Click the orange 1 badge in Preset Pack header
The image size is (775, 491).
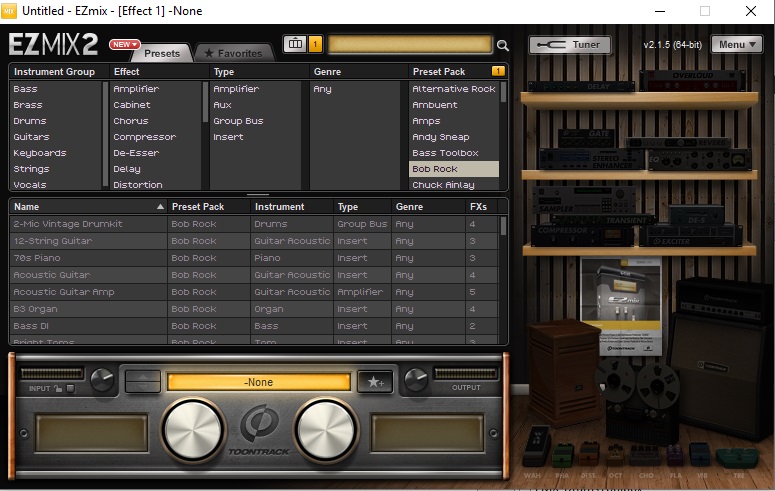point(498,71)
